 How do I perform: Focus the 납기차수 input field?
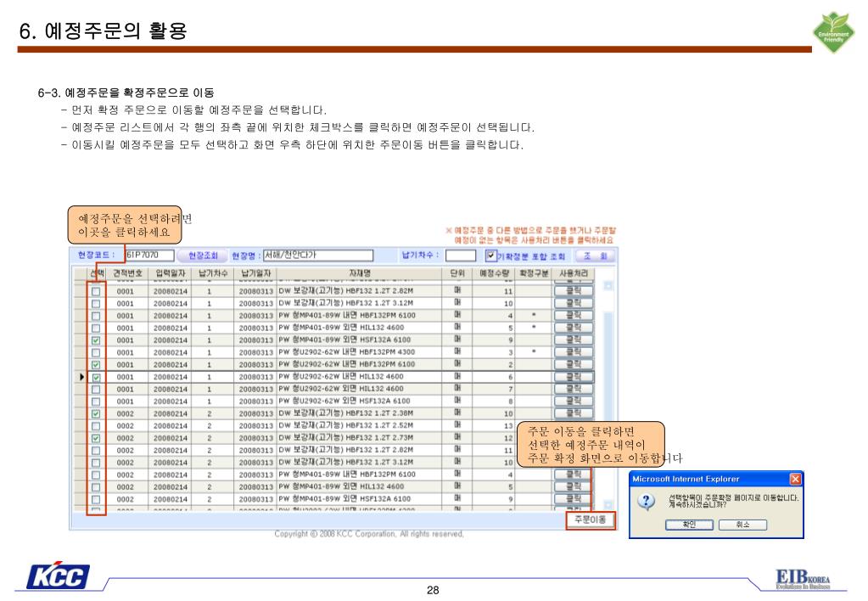pos(461,256)
